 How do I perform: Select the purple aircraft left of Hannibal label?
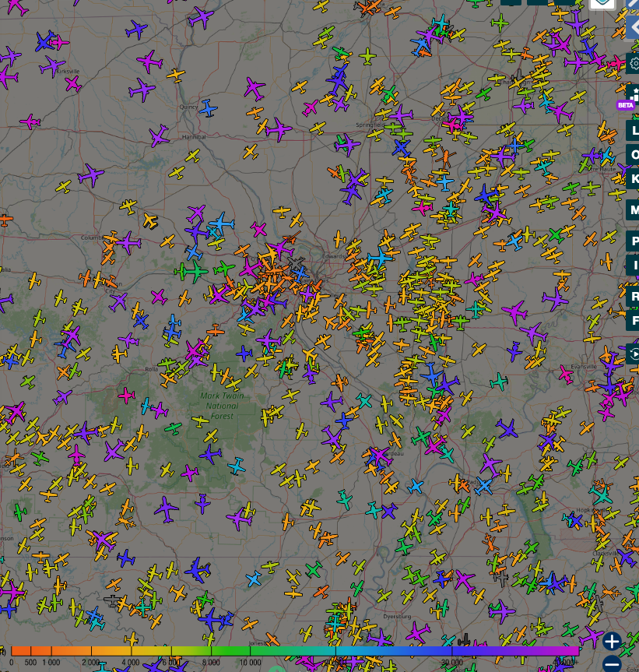(x=159, y=135)
